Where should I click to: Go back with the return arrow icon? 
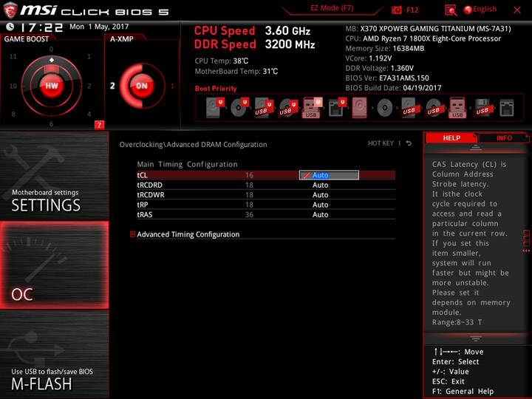pos(409,143)
